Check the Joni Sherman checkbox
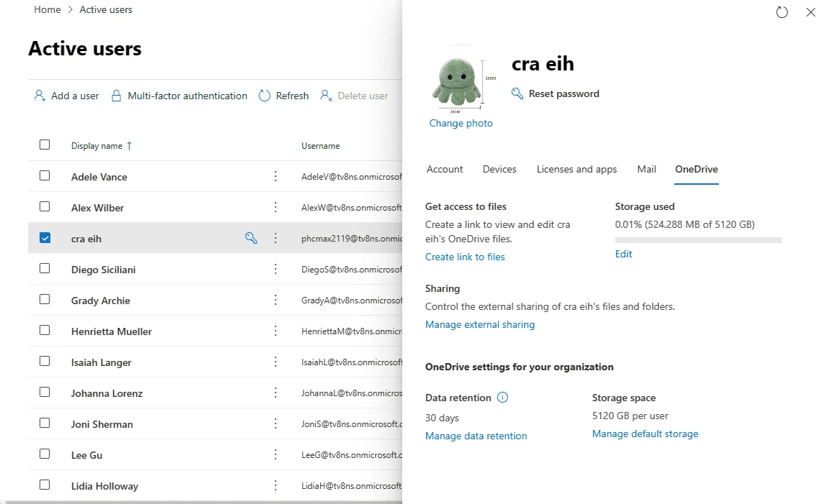This screenshot has height=504, width=821. point(45,422)
